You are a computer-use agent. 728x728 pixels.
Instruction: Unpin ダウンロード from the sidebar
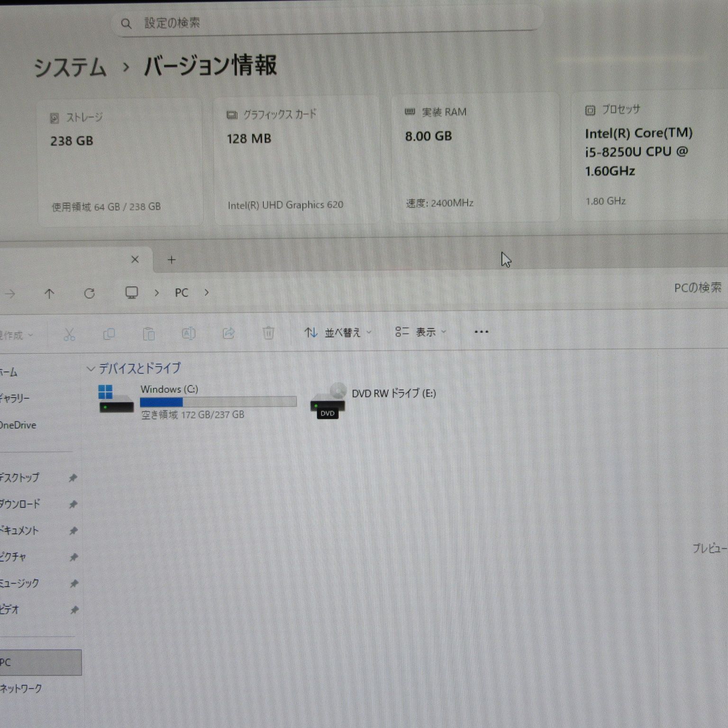click(73, 504)
